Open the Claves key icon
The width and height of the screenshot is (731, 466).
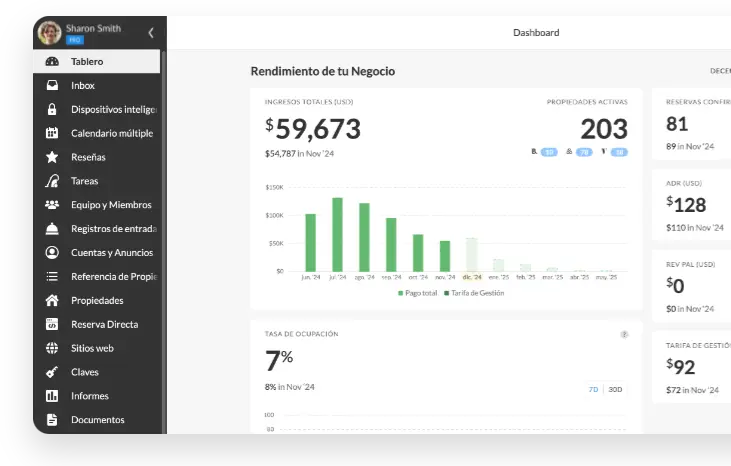tap(52, 372)
